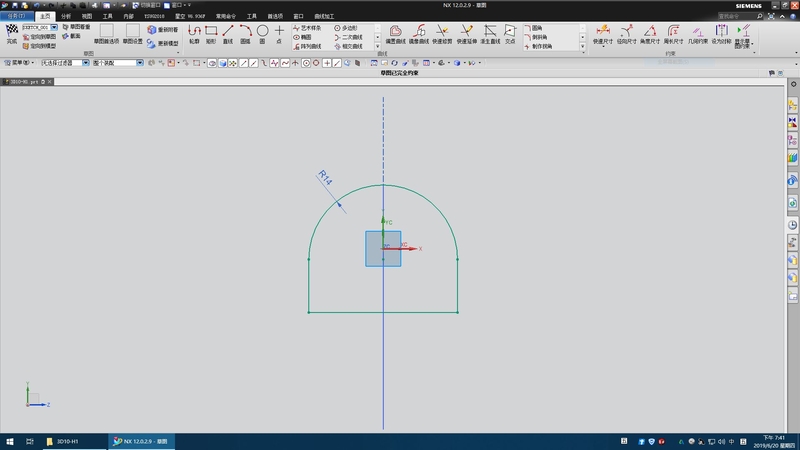The image size is (800, 450).
Task: Select the Rectangle (矩形) tool
Action: point(211,32)
